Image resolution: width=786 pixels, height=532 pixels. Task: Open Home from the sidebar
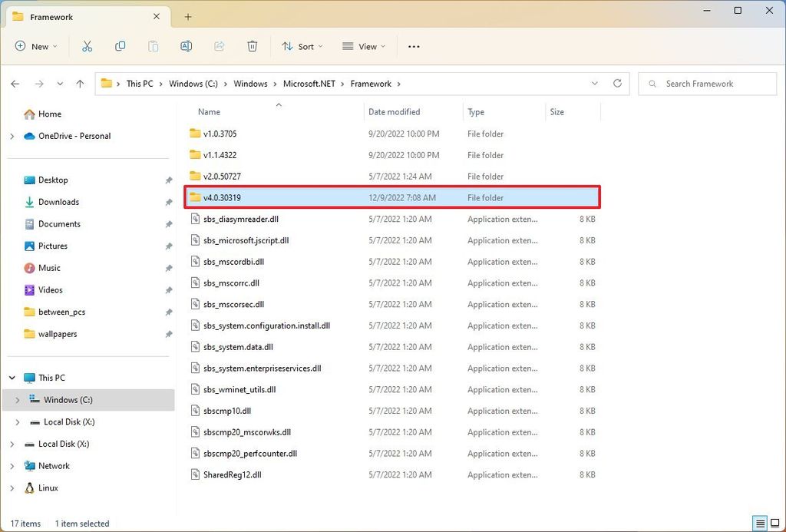point(48,114)
